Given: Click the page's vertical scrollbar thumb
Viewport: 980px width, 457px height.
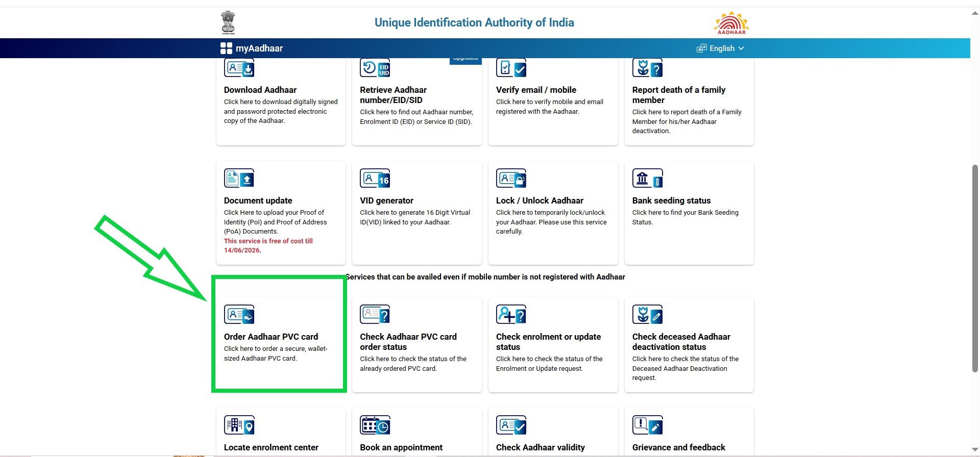Looking at the screenshot, I should pos(975,268).
